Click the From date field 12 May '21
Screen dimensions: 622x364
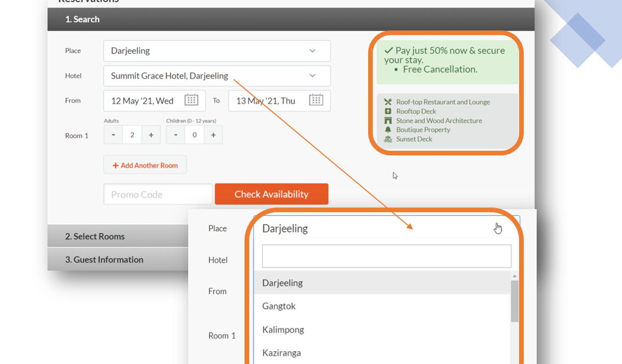tap(154, 101)
